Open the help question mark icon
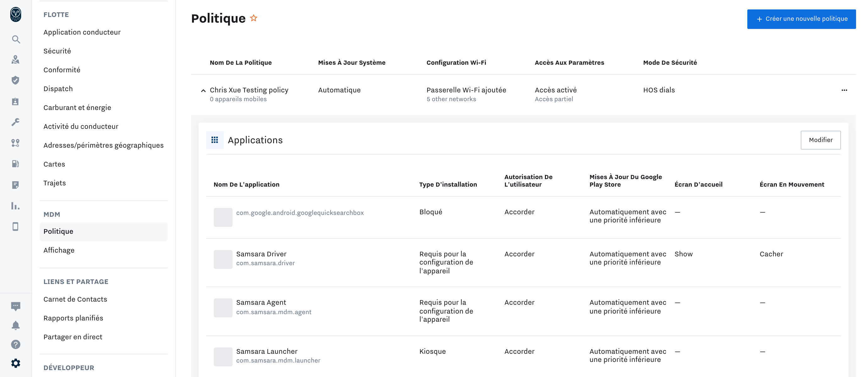The height and width of the screenshot is (377, 868). pyautogui.click(x=15, y=344)
